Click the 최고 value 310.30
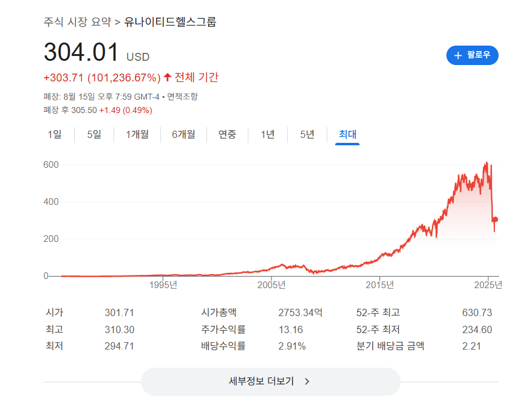 point(120,329)
